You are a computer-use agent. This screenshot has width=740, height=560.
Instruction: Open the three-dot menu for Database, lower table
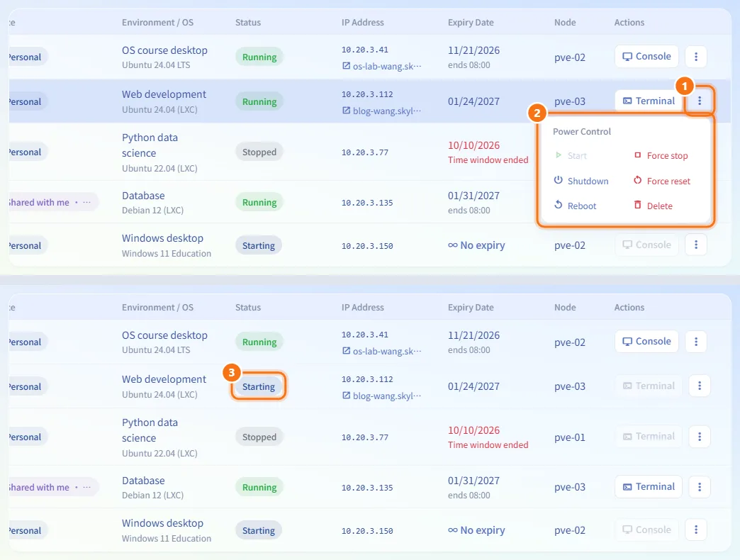coord(700,487)
